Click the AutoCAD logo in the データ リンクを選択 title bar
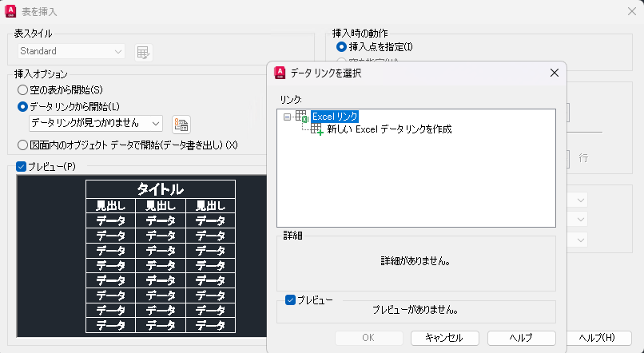The height and width of the screenshot is (353, 644). pyautogui.click(x=280, y=73)
